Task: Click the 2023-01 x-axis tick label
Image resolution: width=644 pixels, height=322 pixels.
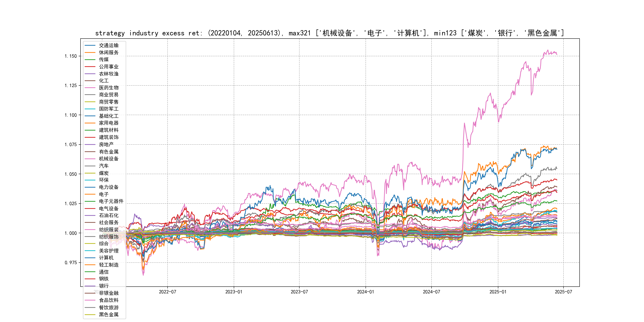Action: click(x=234, y=292)
